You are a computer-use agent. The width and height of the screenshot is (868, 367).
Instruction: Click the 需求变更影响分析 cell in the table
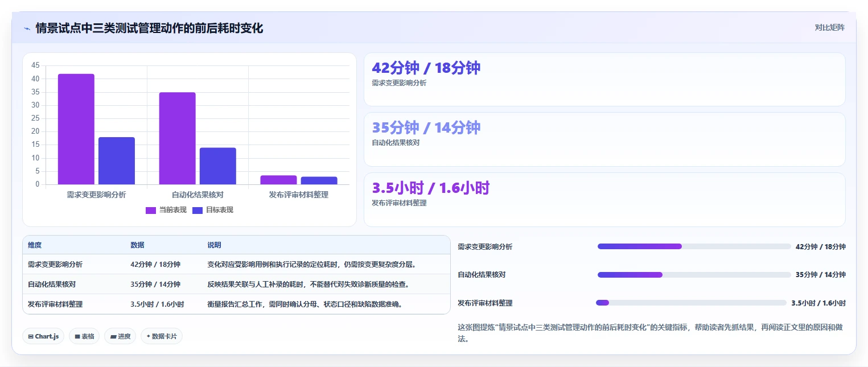[55, 265]
